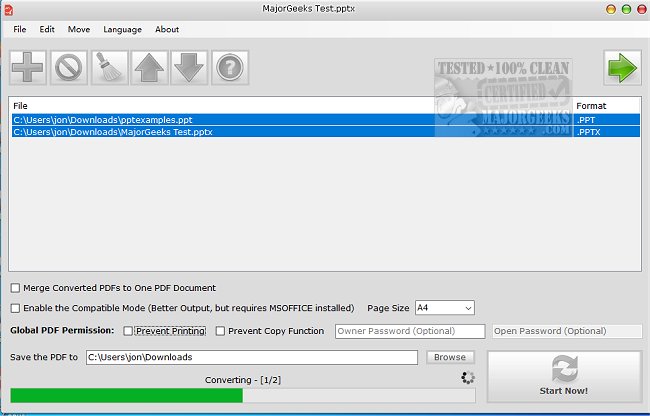Click the Browse button
Screen dimensions: 650x416
click(x=450, y=357)
